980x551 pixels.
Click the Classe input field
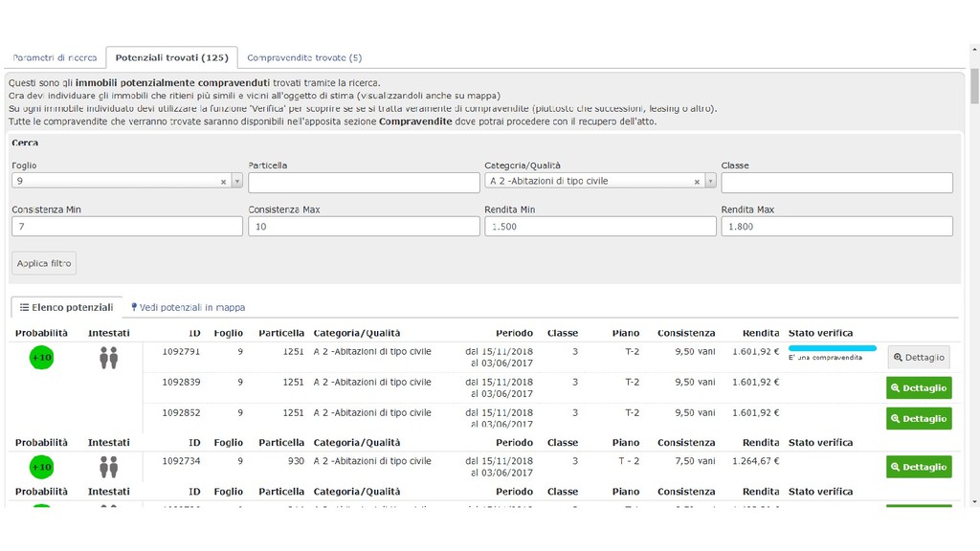tap(836, 183)
